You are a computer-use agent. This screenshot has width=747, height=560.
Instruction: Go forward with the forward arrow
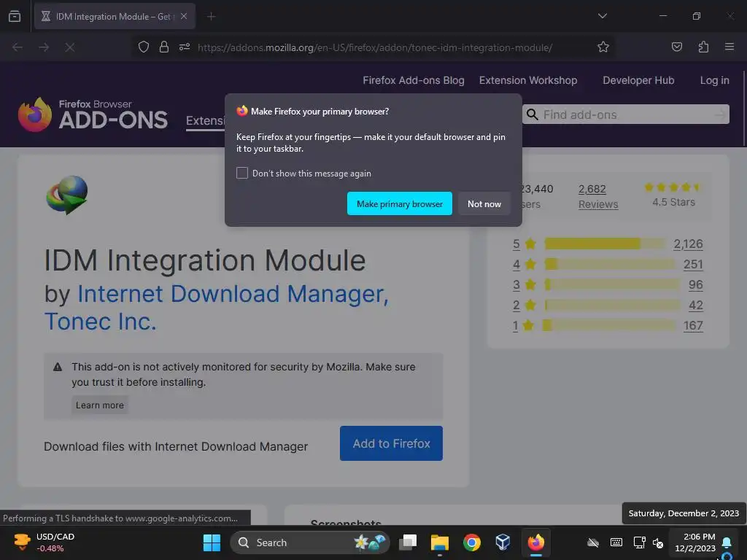(x=44, y=47)
